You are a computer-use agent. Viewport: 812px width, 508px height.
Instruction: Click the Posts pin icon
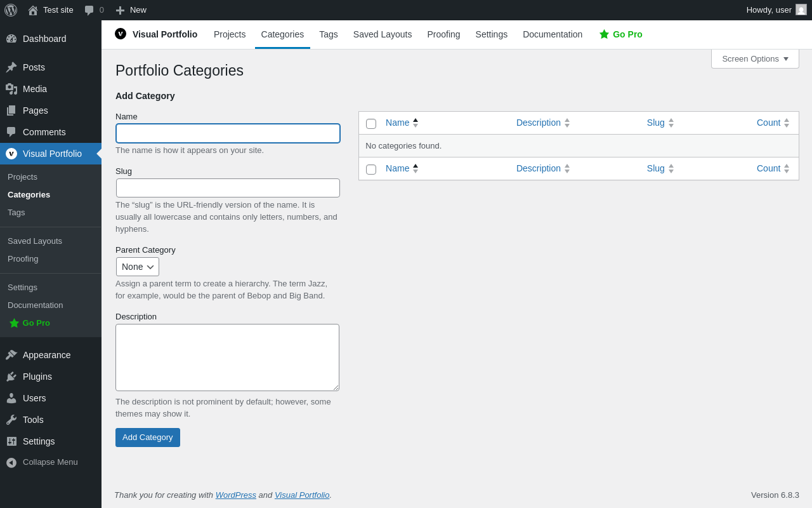pos(11,67)
